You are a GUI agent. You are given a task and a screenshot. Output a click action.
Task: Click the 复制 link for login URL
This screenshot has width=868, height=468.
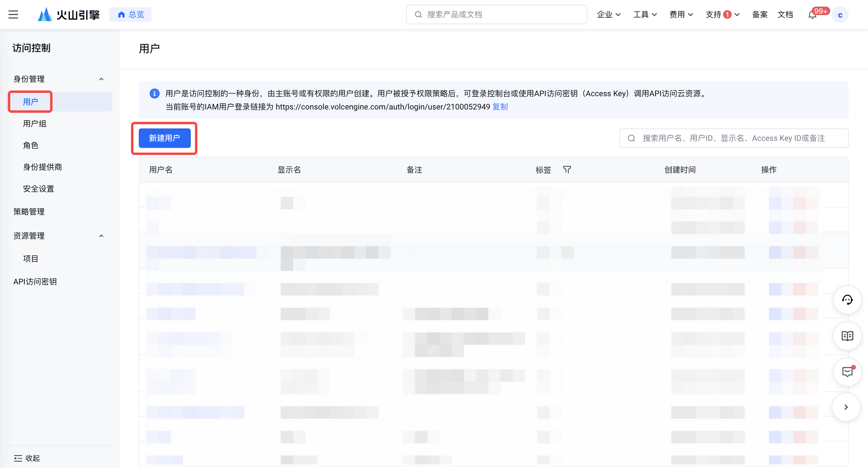pyautogui.click(x=500, y=107)
